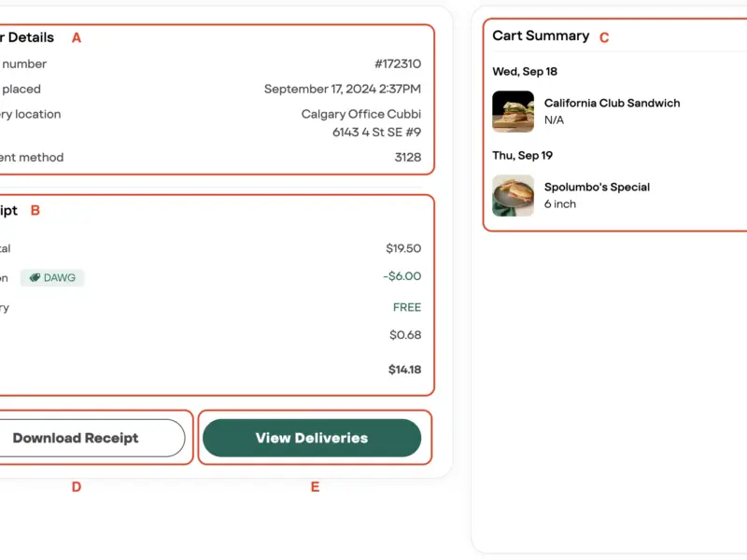Select the Thu, Sep 19 date header
This screenshot has height=560, width=747.
tap(523, 156)
